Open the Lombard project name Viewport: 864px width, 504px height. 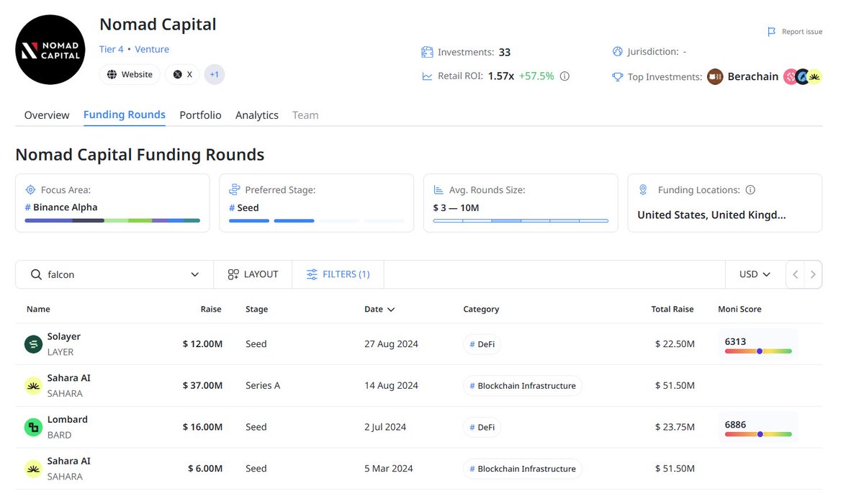click(68, 419)
